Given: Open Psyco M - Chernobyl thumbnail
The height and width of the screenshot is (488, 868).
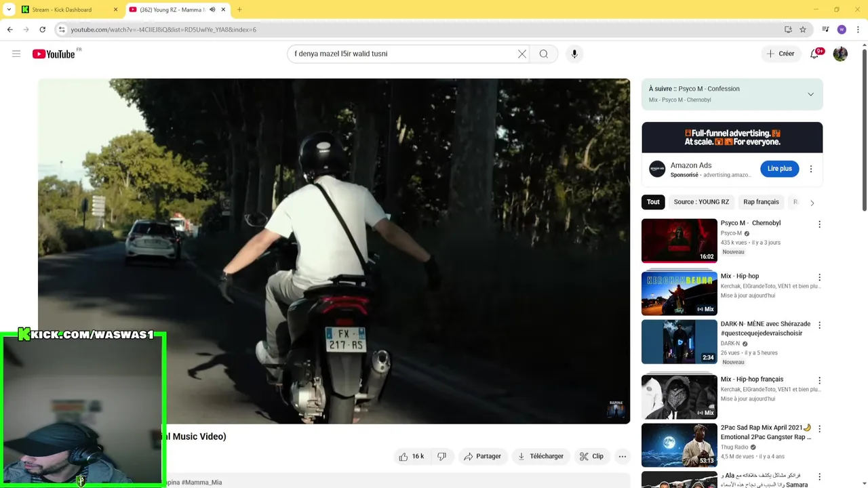Looking at the screenshot, I should click(679, 240).
